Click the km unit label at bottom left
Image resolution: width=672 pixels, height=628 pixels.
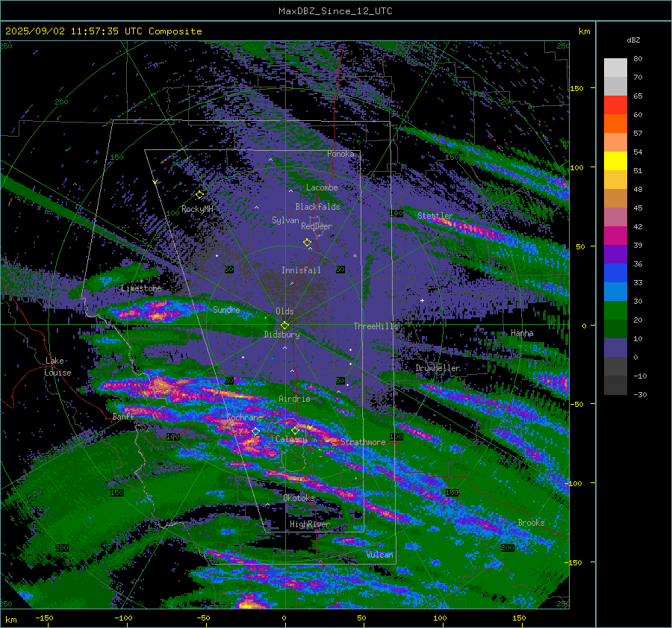[x=10, y=620]
